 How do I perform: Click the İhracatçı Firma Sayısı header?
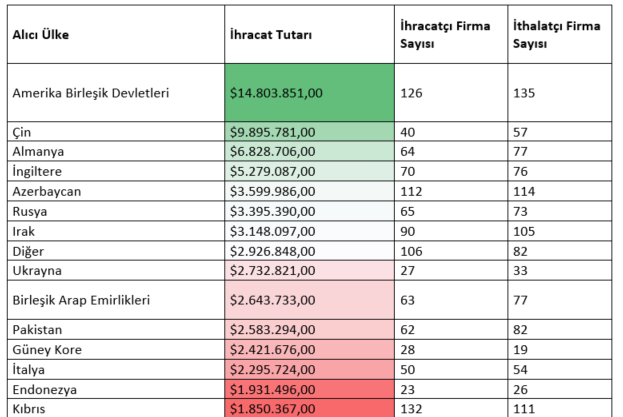pyautogui.click(x=445, y=35)
